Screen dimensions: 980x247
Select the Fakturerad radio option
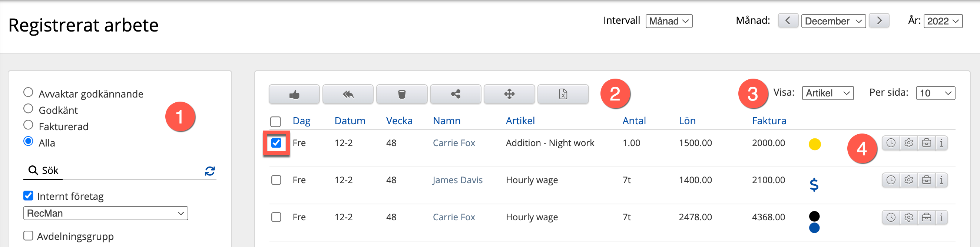click(x=28, y=125)
